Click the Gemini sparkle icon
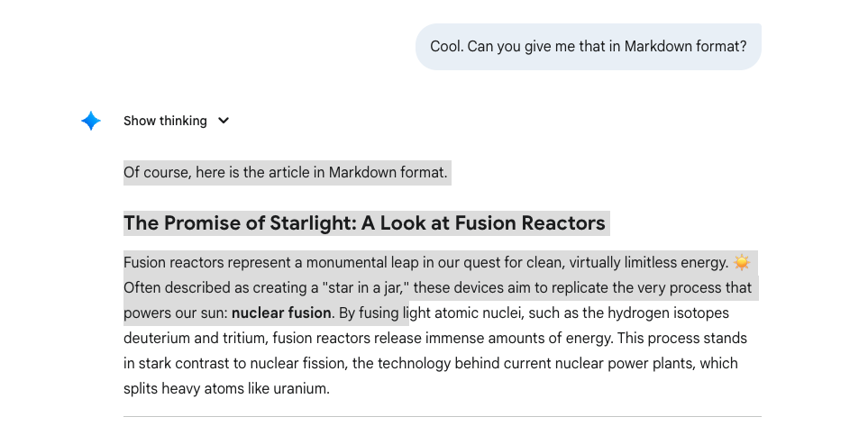 pos(91,121)
